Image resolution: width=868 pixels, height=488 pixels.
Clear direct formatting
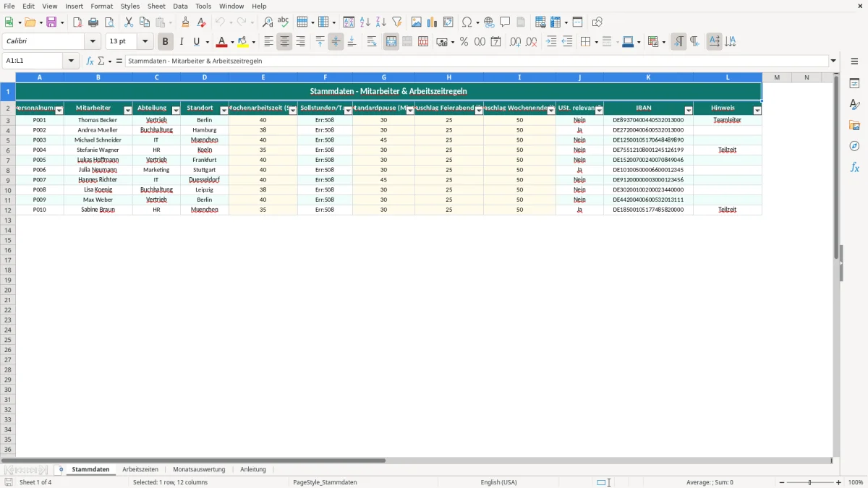pos(202,22)
